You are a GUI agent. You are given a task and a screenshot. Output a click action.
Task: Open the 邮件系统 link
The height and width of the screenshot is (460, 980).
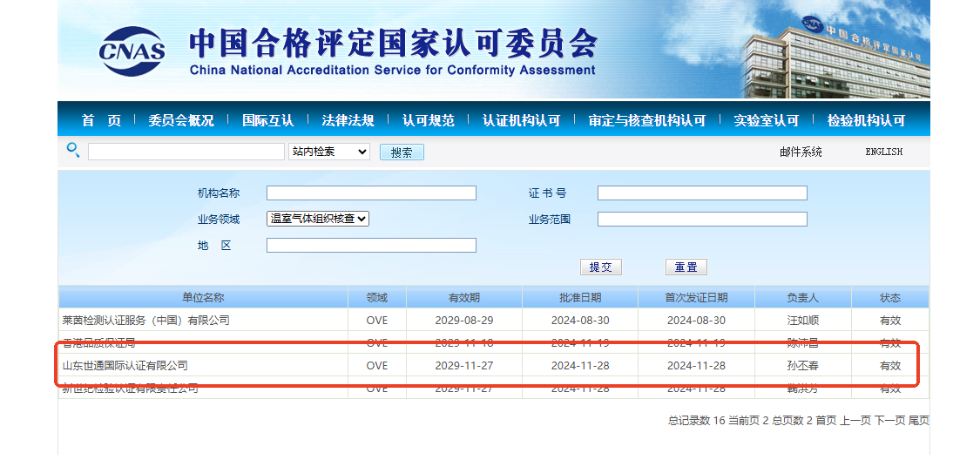[x=801, y=152]
